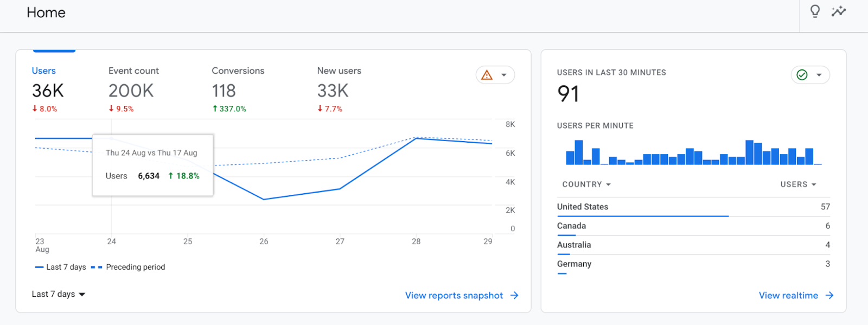Screen dimensions: 868x325
Task: Click the orange data quality warning triangle
Action: point(487,75)
